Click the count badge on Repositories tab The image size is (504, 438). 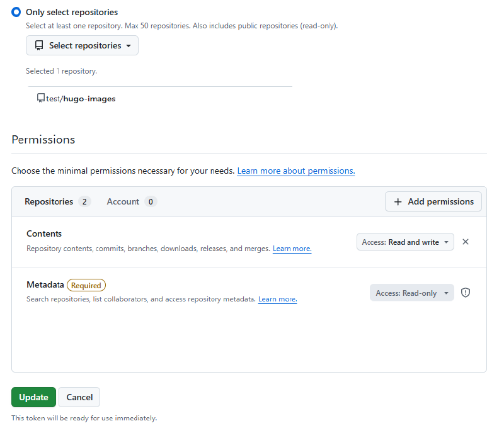pos(84,201)
